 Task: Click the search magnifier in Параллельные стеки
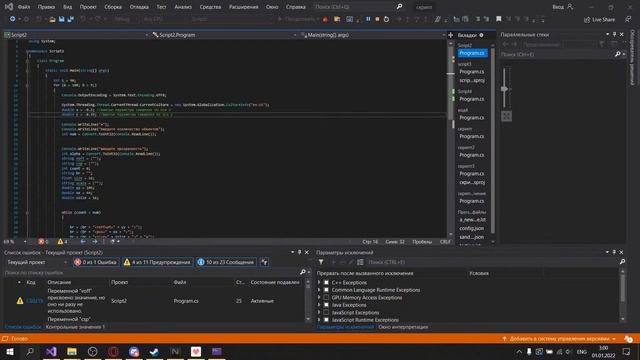coord(618,54)
